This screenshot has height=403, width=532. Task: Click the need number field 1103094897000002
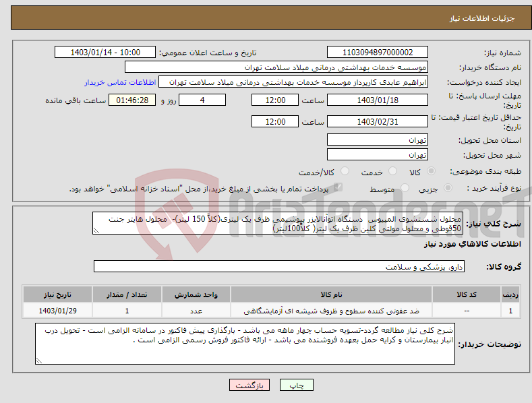coord(378,53)
